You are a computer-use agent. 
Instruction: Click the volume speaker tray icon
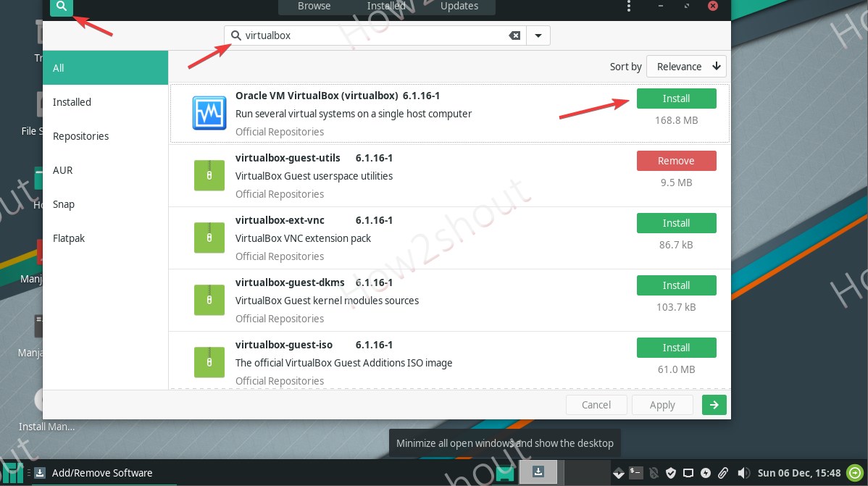pos(743,473)
